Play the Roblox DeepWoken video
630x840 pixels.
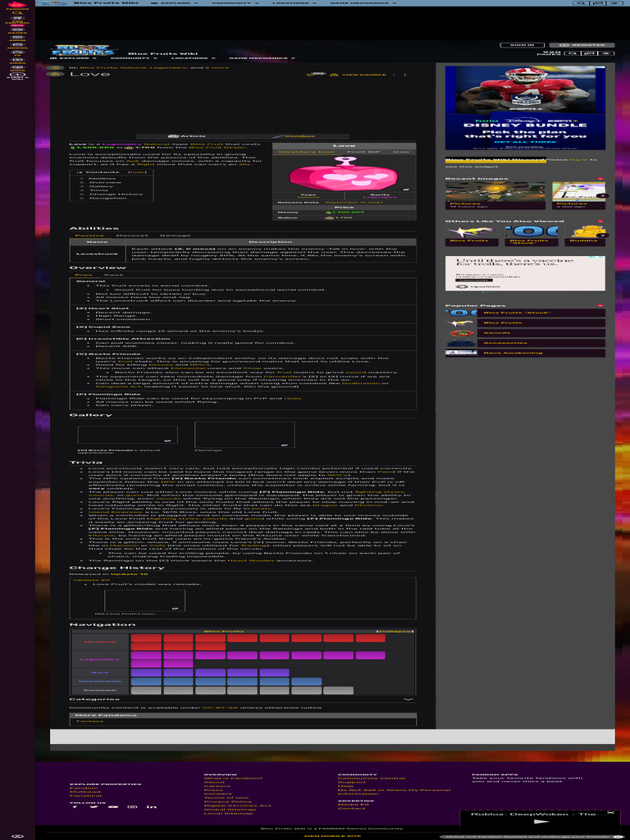[x=540, y=821]
